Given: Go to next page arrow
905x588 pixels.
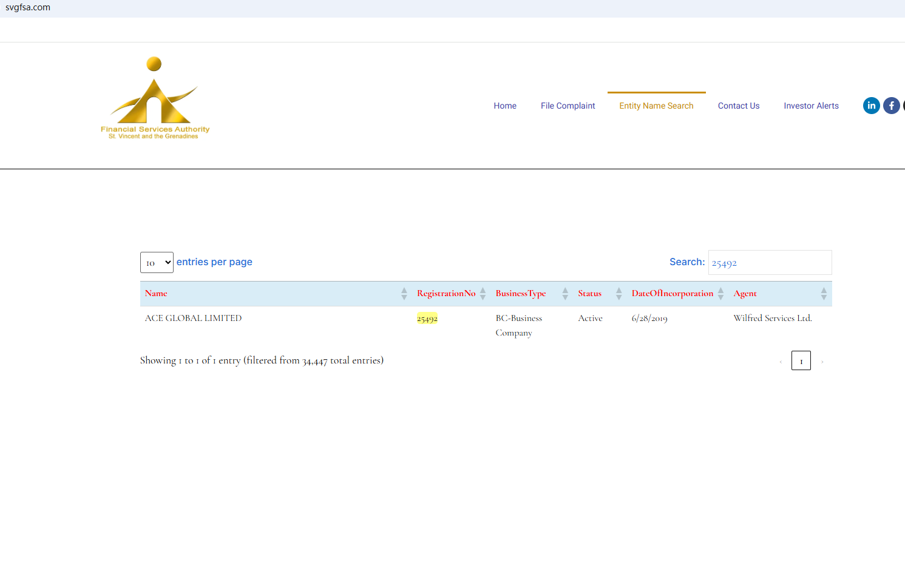Looking at the screenshot, I should tap(822, 362).
